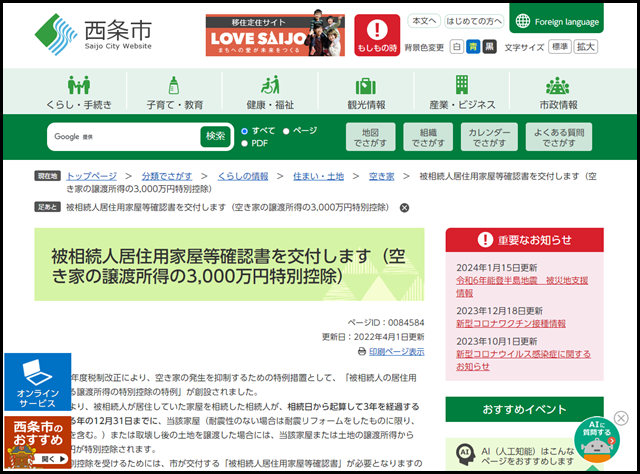Click the ページID：0084584 text
Image resolution: width=640 pixels, height=474 pixels.
pyautogui.click(x=386, y=323)
